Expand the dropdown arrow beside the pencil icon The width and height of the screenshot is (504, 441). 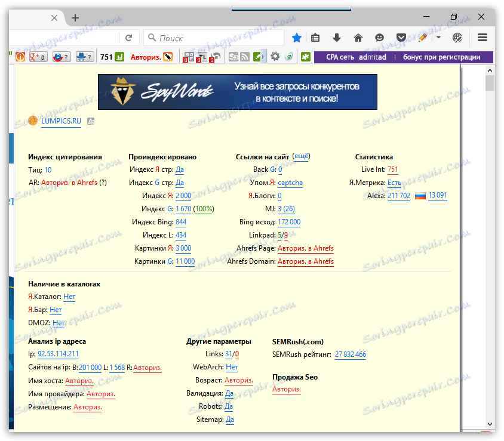(438, 38)
